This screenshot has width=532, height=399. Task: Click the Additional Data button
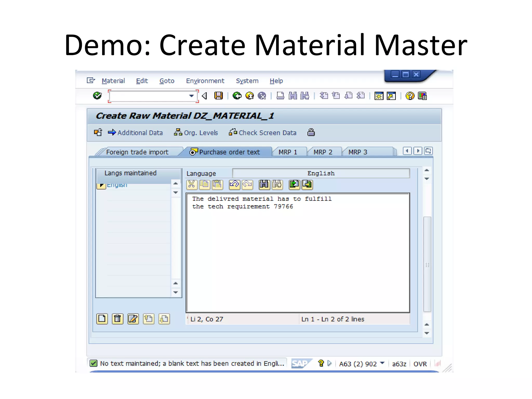135,132
